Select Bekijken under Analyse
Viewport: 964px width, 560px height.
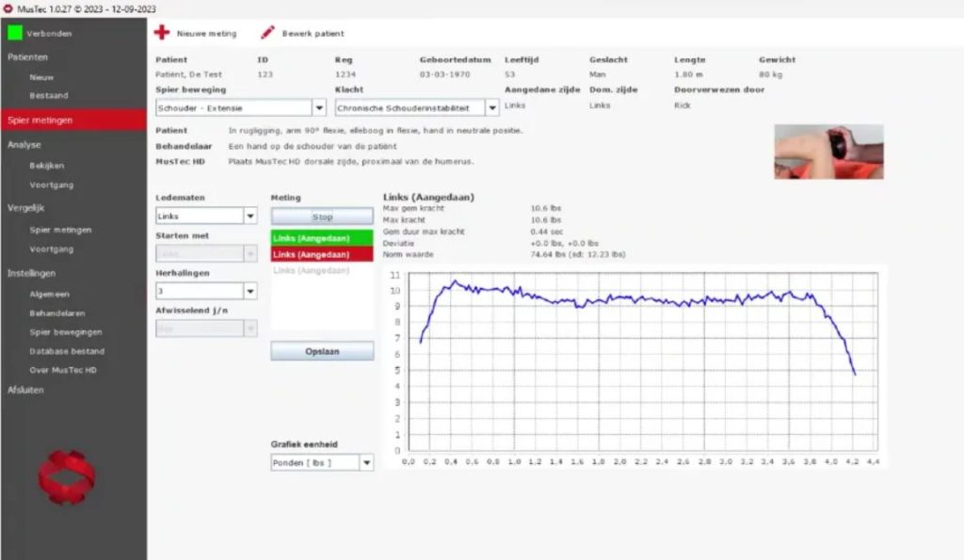(47, 166)
